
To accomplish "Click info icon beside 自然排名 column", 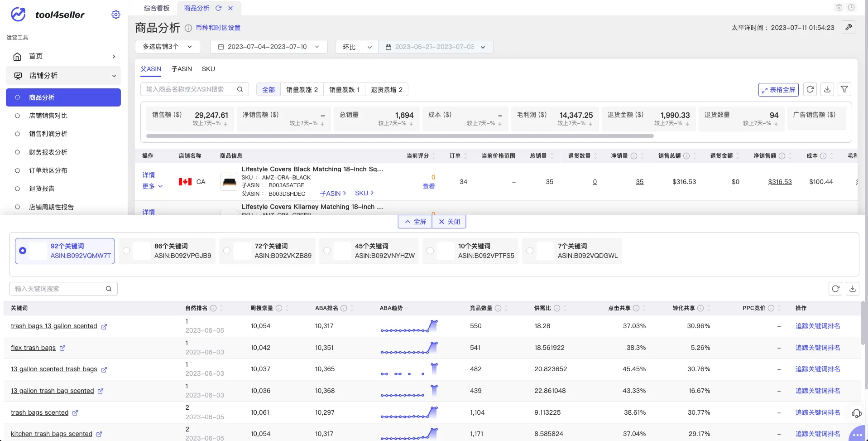I will pos(213,308).
